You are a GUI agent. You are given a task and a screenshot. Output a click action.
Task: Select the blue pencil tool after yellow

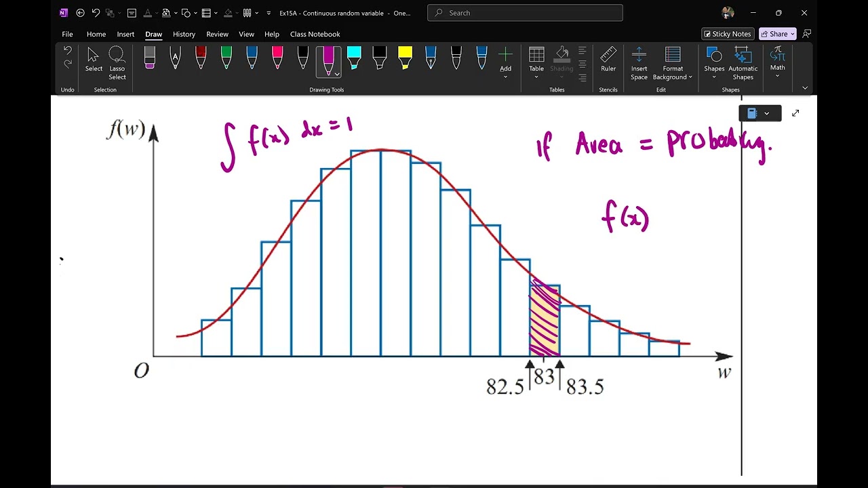pyautogui.click(x=431, y=58)
